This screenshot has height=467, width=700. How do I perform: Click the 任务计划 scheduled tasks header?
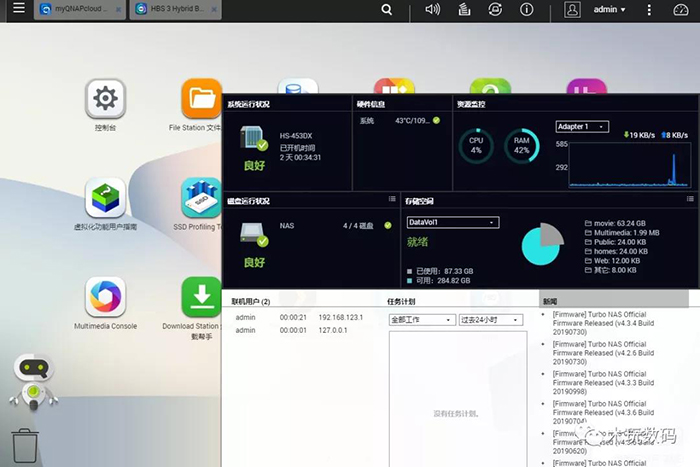click(401, 301)
